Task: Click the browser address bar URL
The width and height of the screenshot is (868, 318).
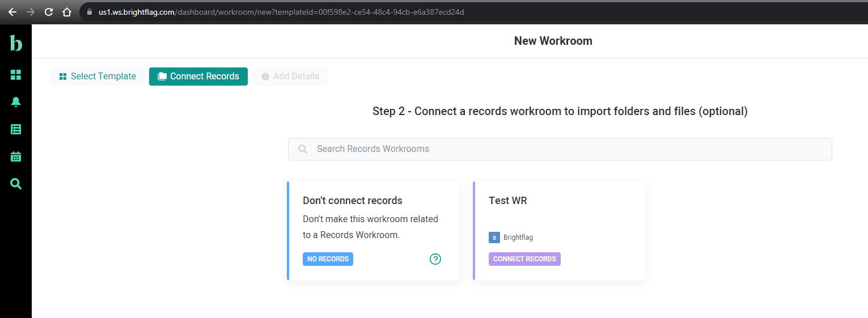Action: (x=281, y=12)
